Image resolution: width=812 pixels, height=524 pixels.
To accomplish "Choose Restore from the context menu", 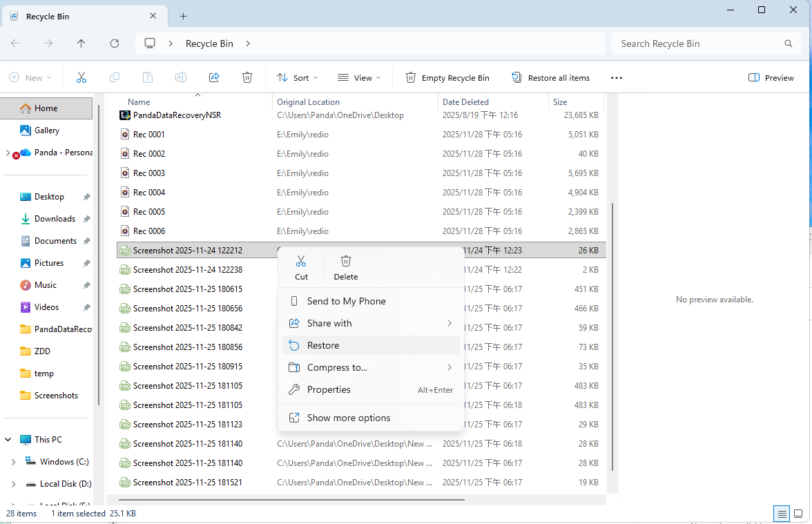I will click(x=325, y=345).
